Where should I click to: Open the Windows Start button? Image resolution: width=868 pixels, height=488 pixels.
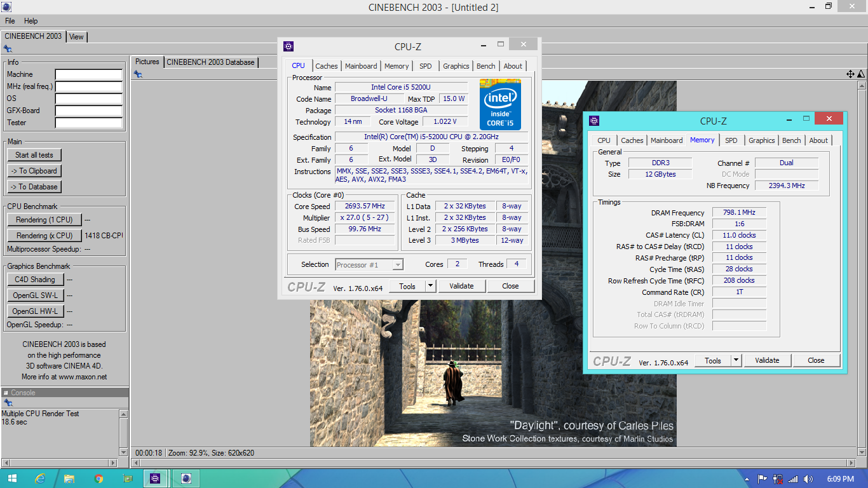[12, 478]
